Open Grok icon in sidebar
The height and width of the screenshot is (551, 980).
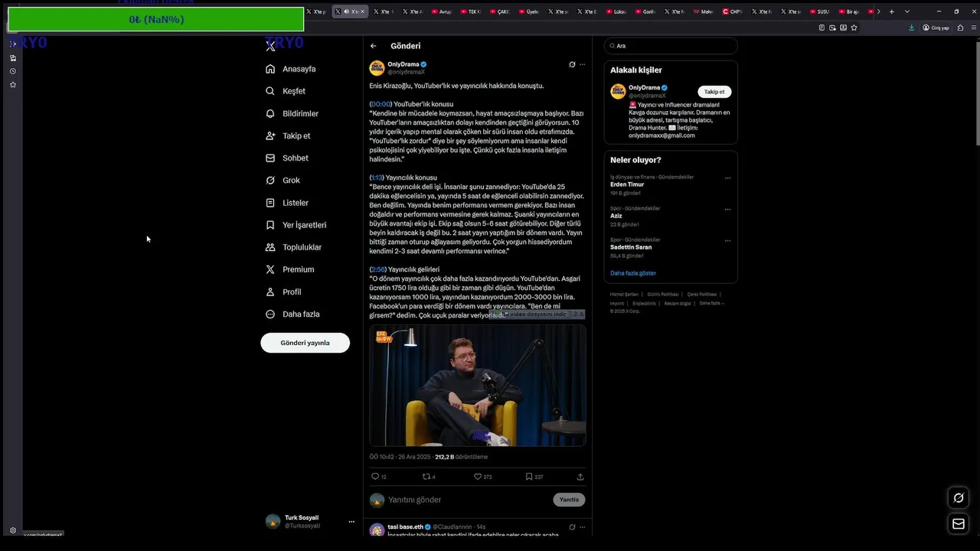pos(270,180)
